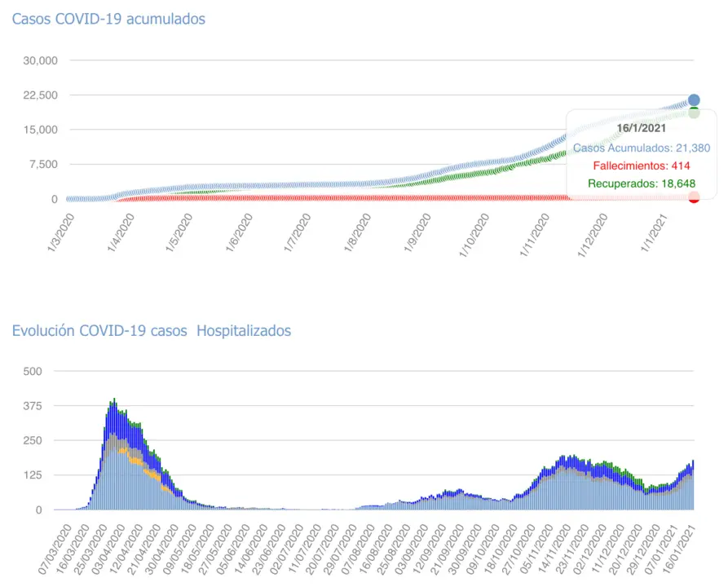Viewport: 728px width, 587px height.
Task: Click the highlighted blue Casos Acumulados data point
Action: 694,100
